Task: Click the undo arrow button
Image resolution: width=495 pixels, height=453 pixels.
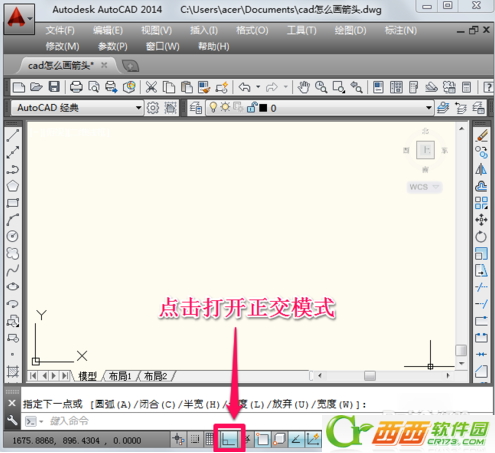Action: (x=244, y=87)
